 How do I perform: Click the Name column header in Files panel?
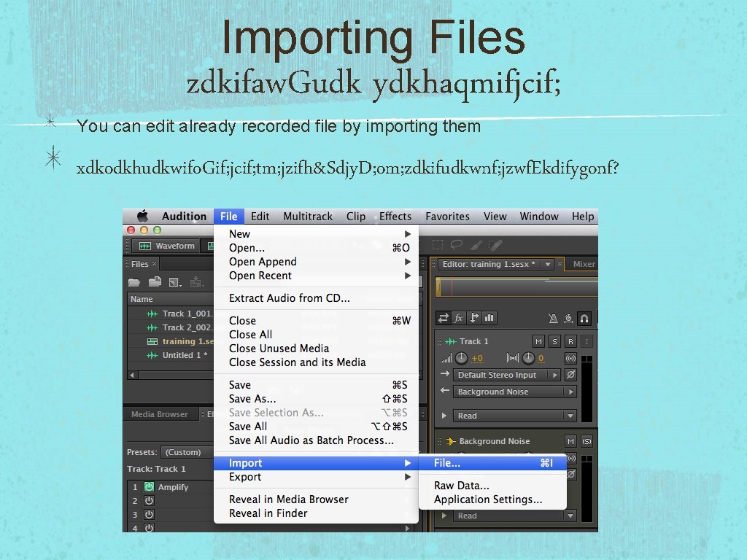point(171,298)
